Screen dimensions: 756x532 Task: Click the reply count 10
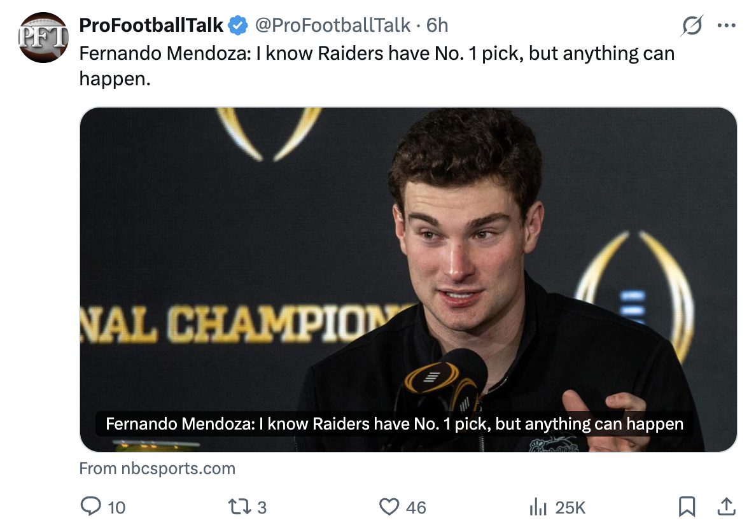tap(116, 507)
